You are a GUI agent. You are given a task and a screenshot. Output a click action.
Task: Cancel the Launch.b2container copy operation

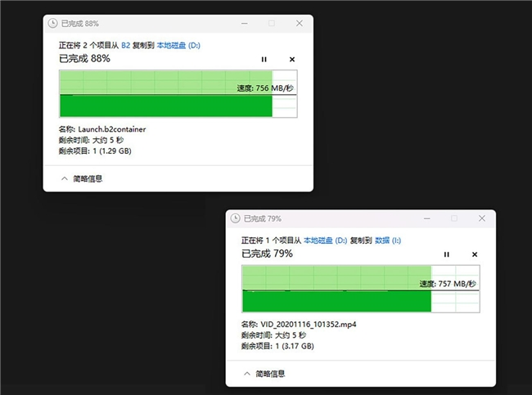[x=292, y=59]
